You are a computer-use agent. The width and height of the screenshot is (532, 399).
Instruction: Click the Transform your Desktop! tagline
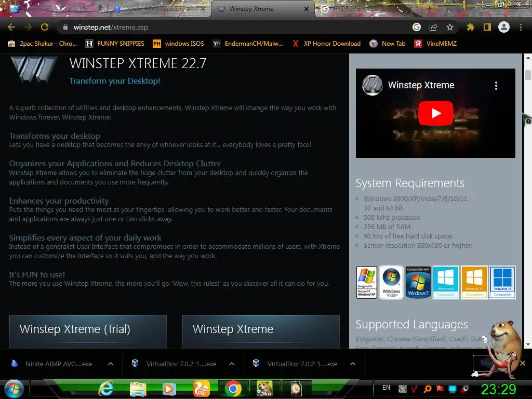[x=115, y=81]
